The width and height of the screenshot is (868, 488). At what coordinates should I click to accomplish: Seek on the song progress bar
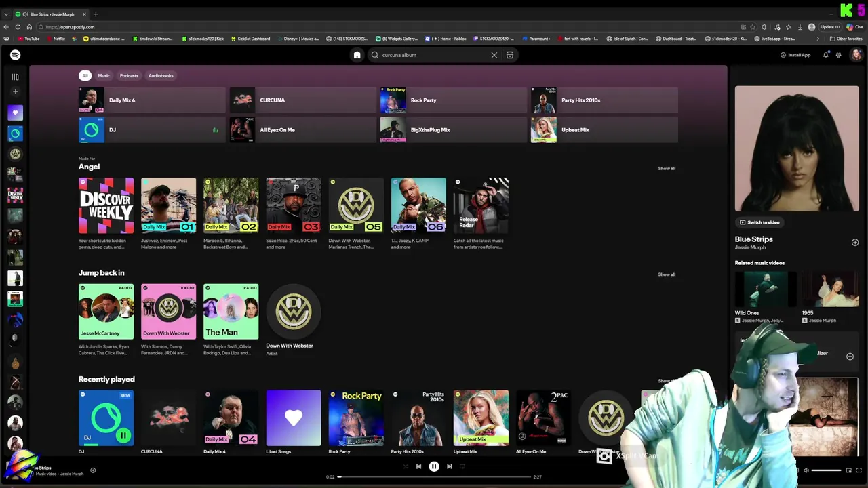(434, 476)
